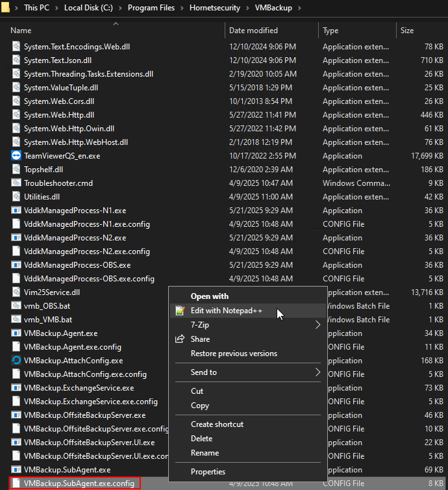Screen dimensions: 448x490
Task: Click the vmb_OBS.bat batch file icon
Action: (x=16, y=305)
